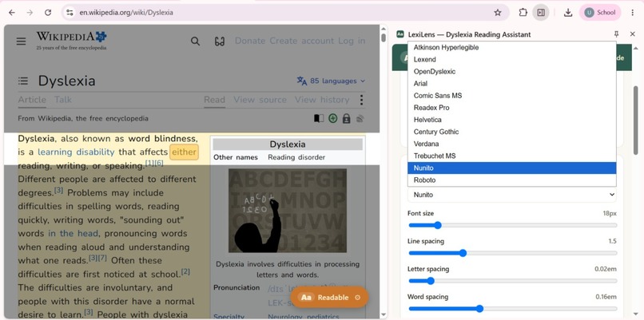
Task: Click the spoken article audio icon
Action: pos(360,119)
